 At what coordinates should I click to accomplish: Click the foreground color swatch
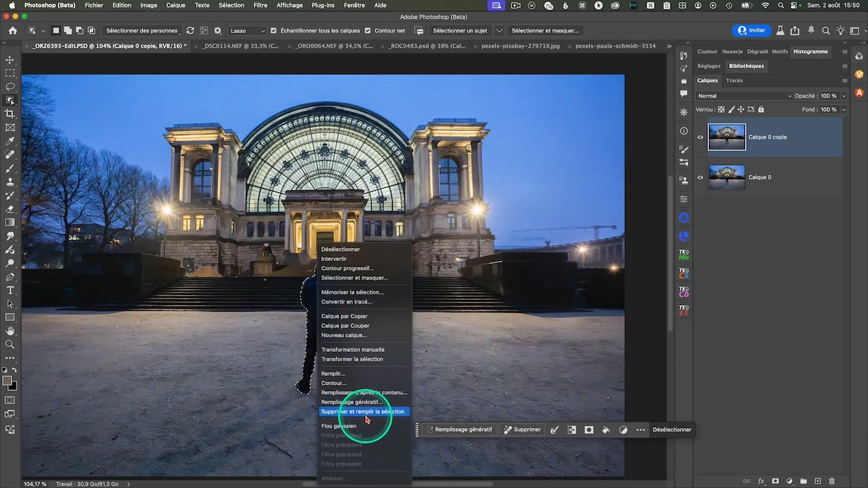(7, 381)
